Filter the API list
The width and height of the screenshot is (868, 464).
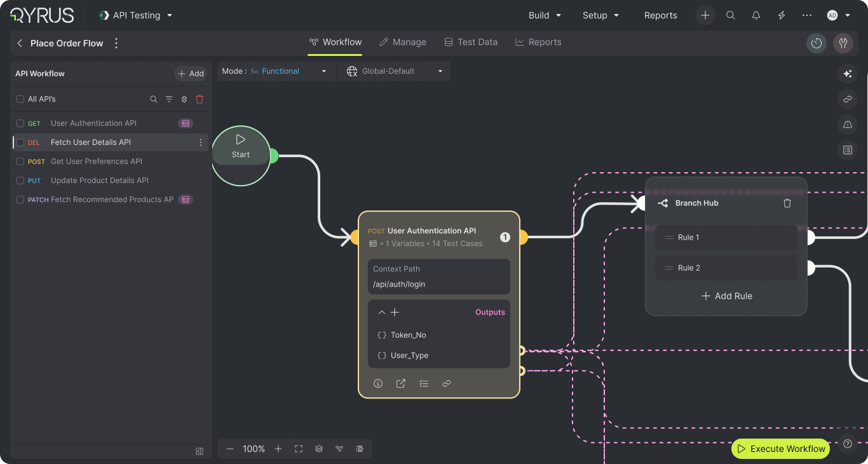(x=169, y=99)
